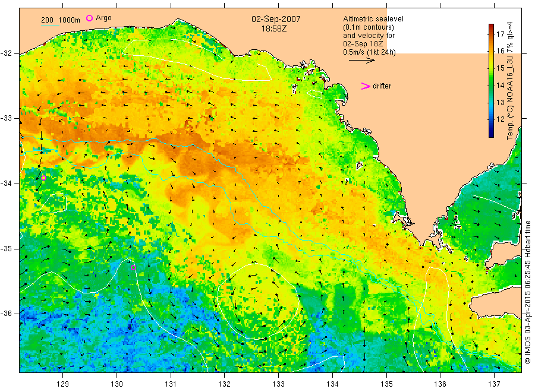
Task: Click colorbar tick label 13
Action: [500, 102]
